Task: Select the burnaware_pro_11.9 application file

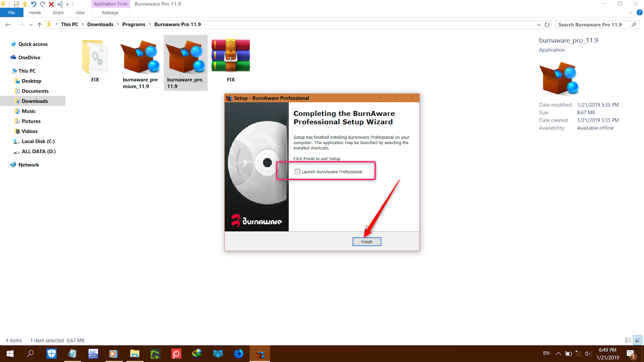Action: click(x=186, y=64)
